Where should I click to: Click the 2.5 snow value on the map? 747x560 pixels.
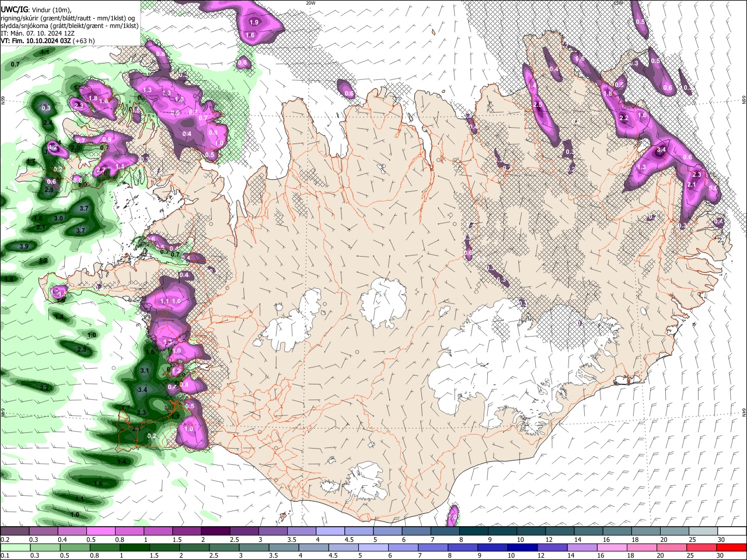click(x=537, y=105)
